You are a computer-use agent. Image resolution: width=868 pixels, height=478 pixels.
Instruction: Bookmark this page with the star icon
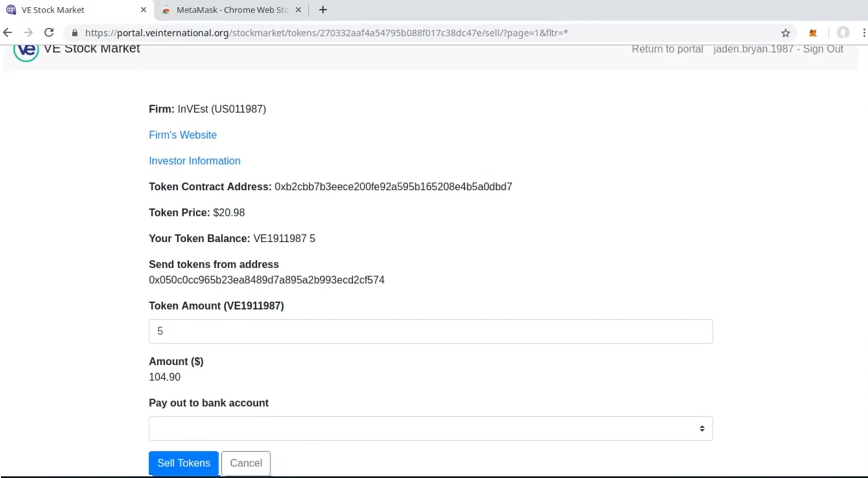(786, 33)
